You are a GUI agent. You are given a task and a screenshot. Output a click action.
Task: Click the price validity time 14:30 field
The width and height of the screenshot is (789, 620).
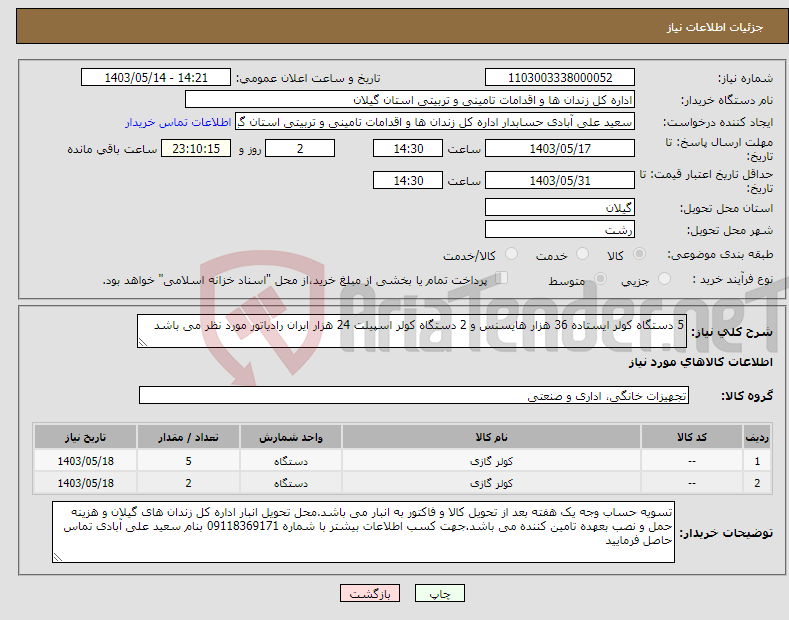point(408,180)
